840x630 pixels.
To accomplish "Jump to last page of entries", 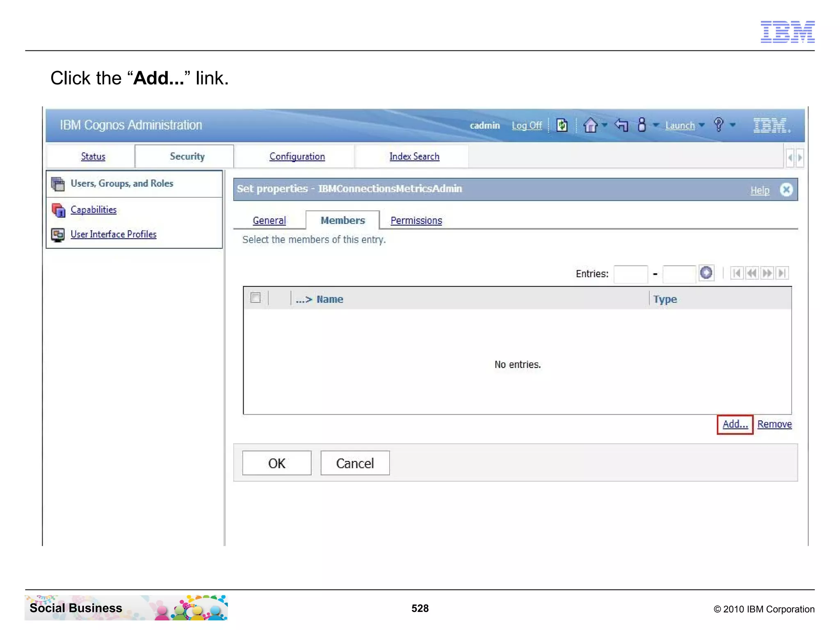I will tap(782, 273).
